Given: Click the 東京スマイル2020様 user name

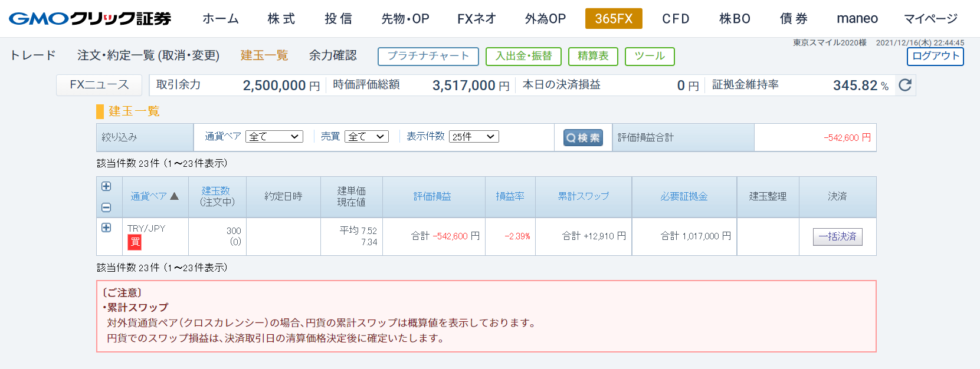Looking at the screenshot, I should point(830,42).
